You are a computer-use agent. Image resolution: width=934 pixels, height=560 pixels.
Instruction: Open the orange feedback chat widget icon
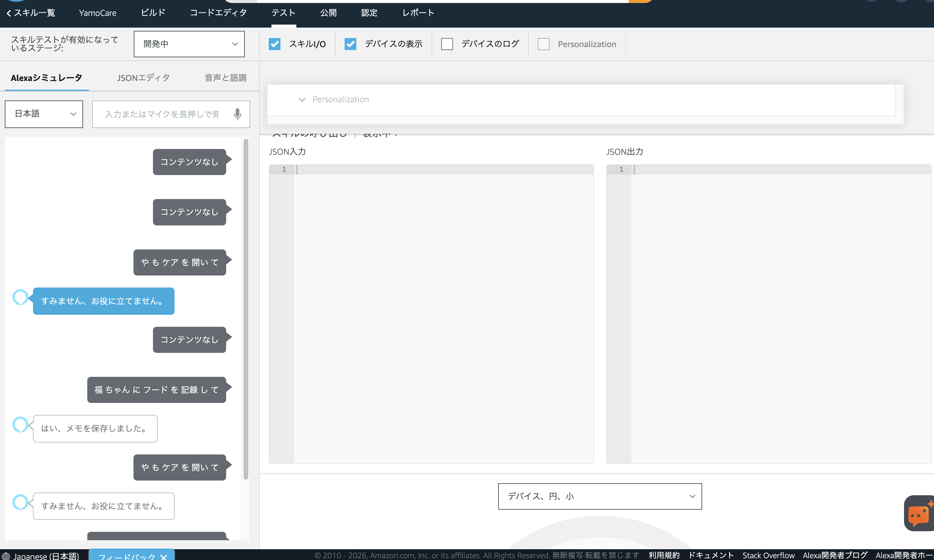pos(919,513)
